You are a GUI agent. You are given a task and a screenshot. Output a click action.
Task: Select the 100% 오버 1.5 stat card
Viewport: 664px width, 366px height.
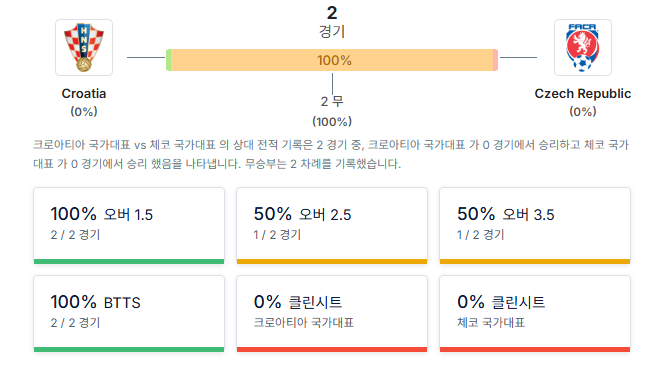[x=129, y=226]
